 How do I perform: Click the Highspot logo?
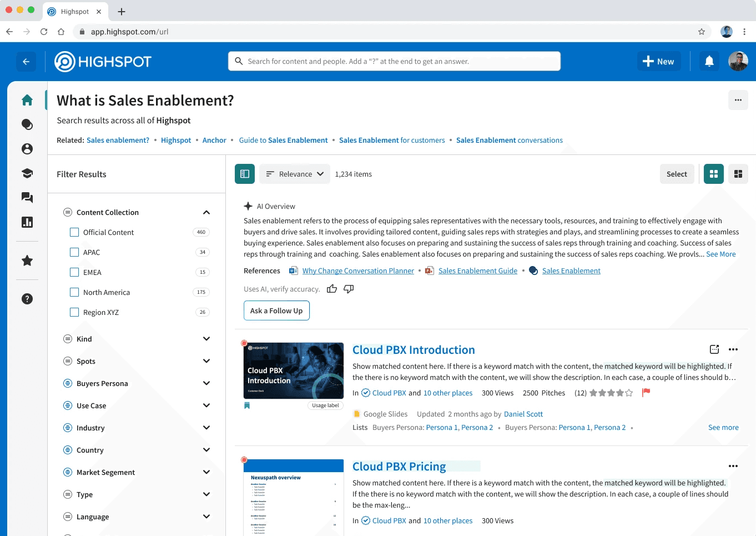coord(103,62)
